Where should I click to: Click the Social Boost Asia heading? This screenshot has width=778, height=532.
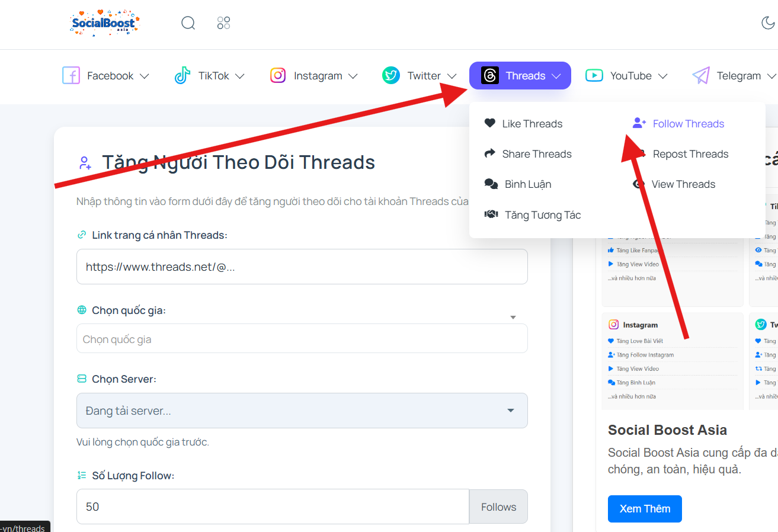click(667, 430)
